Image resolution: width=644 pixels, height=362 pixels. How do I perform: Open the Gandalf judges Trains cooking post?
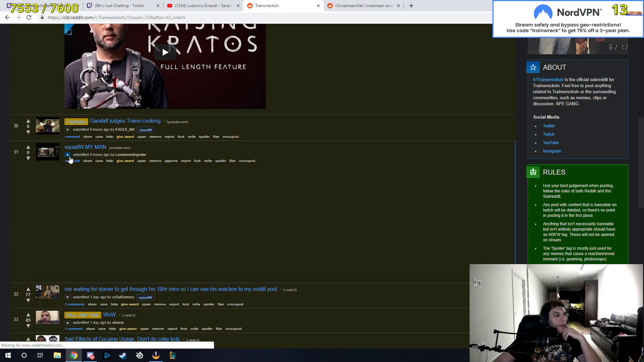[125, 121]
